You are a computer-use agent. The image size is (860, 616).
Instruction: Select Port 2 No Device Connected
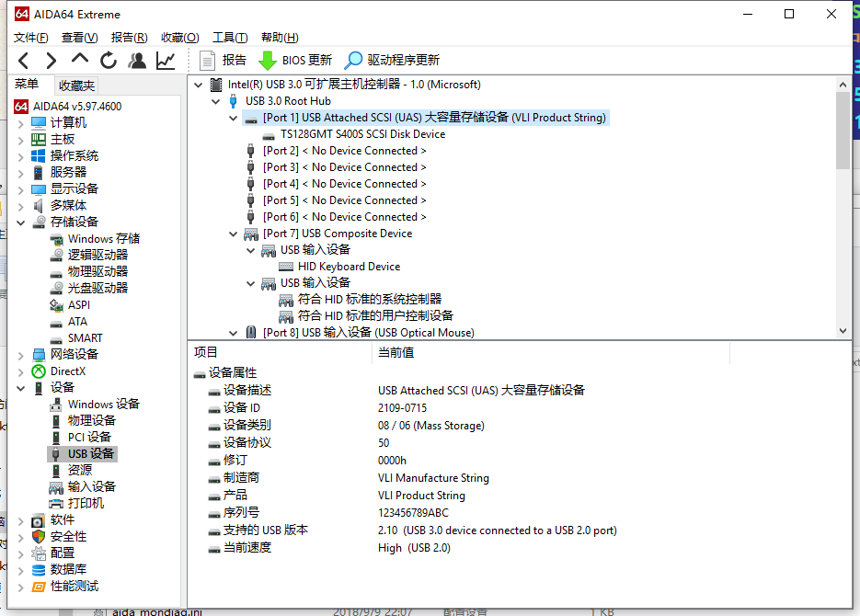(x=344, y=151)
